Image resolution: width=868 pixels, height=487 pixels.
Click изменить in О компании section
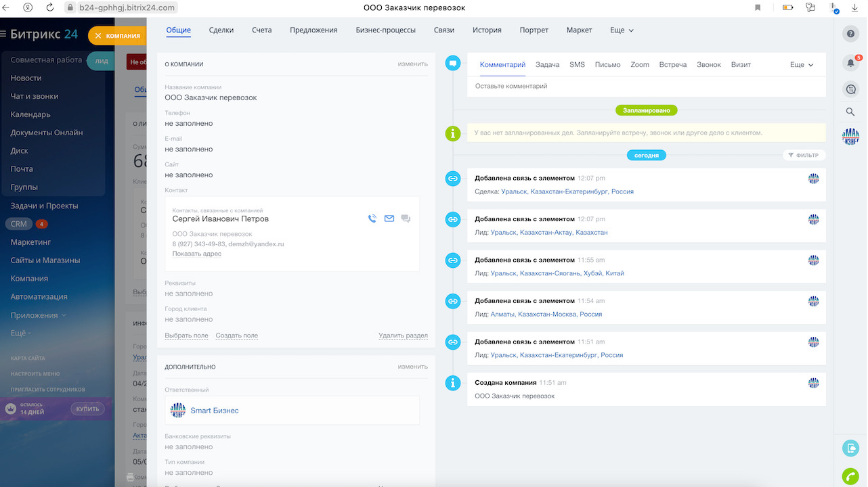pyautogui.click(x=412, y=64)
